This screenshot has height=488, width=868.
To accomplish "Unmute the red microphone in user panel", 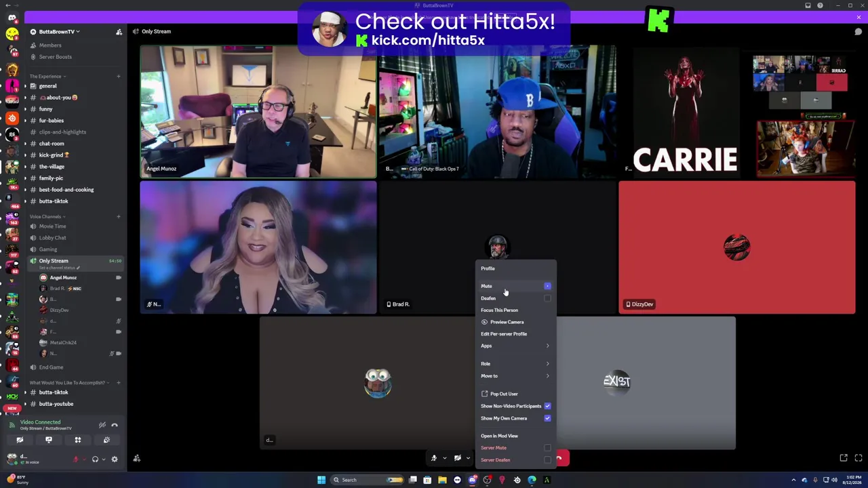I will tap(75, 459).
